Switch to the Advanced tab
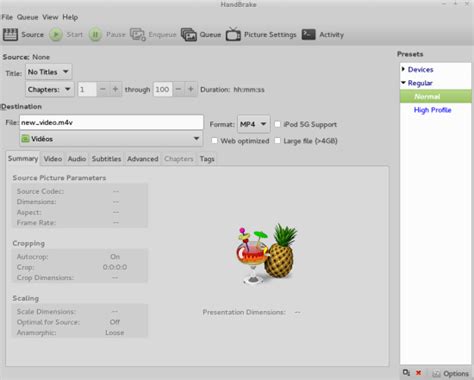Viewport: 474px width, 380px height. (143, 159)
